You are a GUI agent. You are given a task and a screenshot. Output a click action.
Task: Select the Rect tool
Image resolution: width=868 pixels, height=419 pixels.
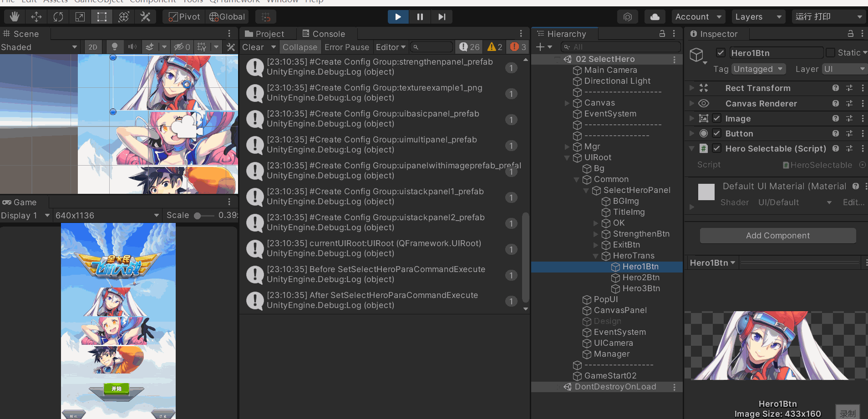[102, 17]
